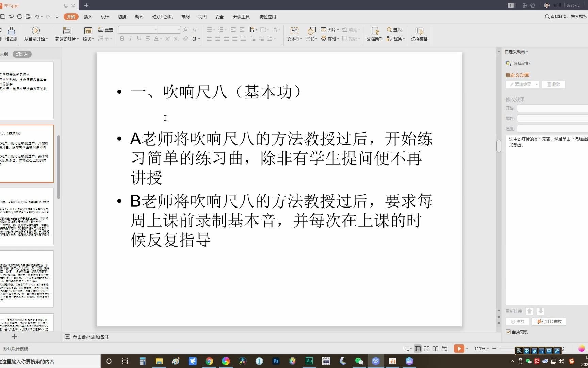The height and width of the screenshot is (368, 588).
Task: Align text left
Action: click(209, 39)
